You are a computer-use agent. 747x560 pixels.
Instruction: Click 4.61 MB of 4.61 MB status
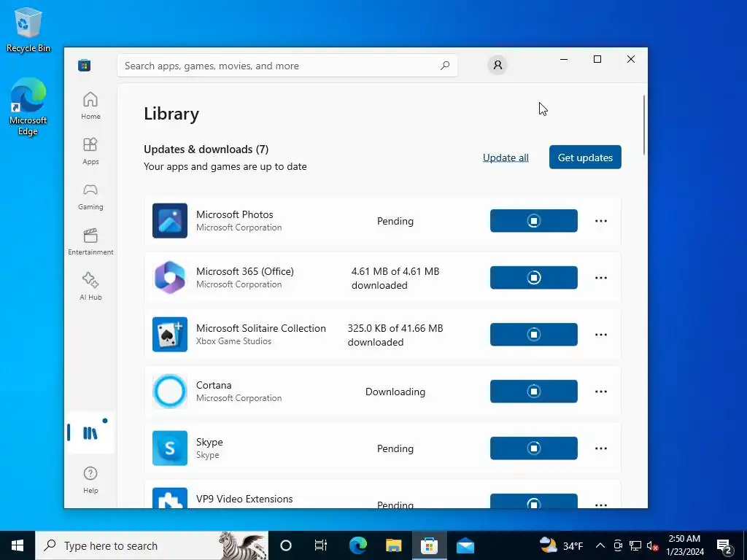pos(395,278)
